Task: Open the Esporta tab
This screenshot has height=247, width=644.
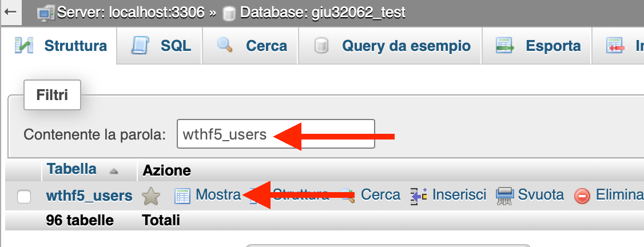Action: [x=536, y=46]
